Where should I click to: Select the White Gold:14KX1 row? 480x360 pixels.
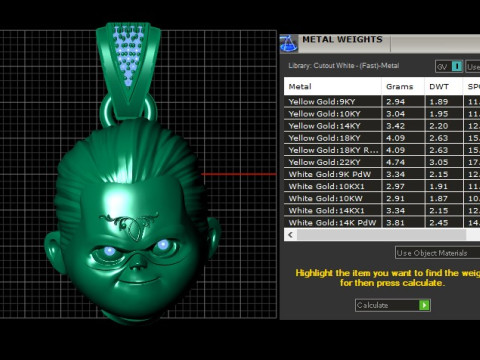coord(382,210)
